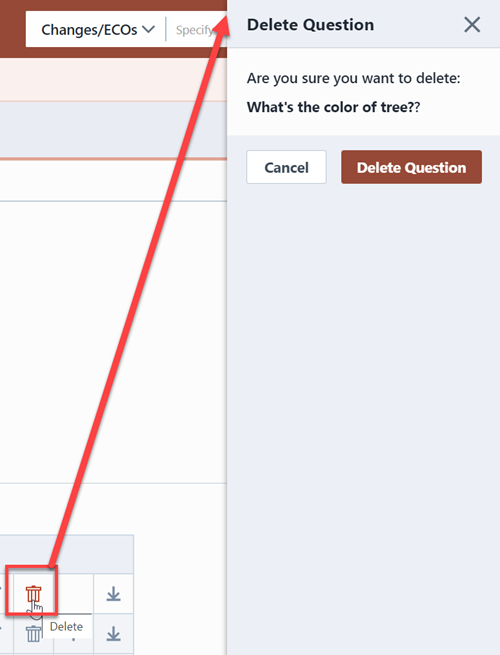Focus the Specify search field

(196, 30)
